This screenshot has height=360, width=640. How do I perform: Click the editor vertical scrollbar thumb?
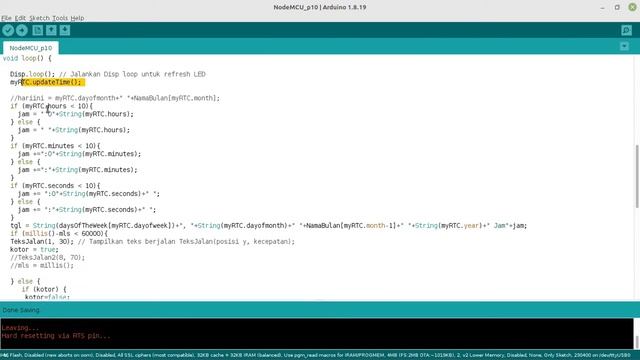point(637,176)
